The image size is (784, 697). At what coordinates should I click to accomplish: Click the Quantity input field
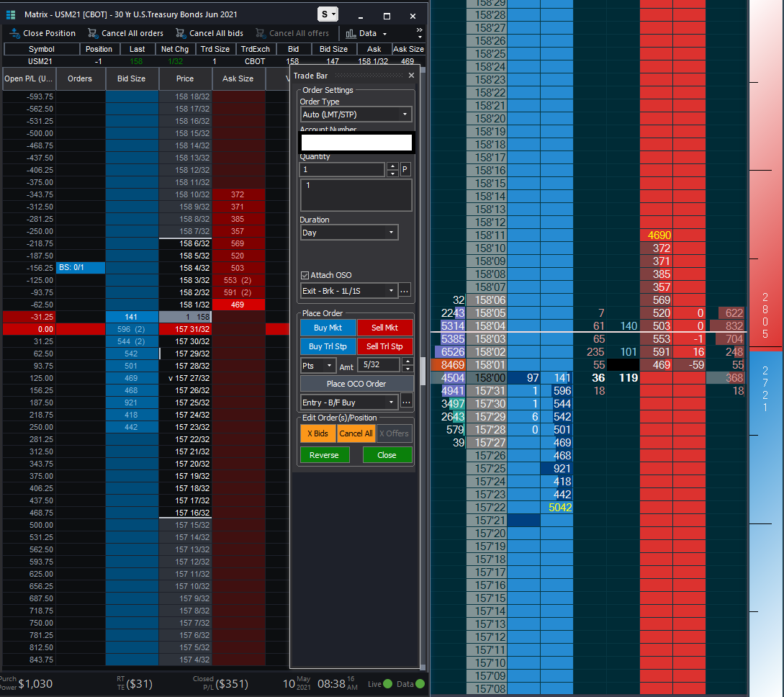click(342, 169)
